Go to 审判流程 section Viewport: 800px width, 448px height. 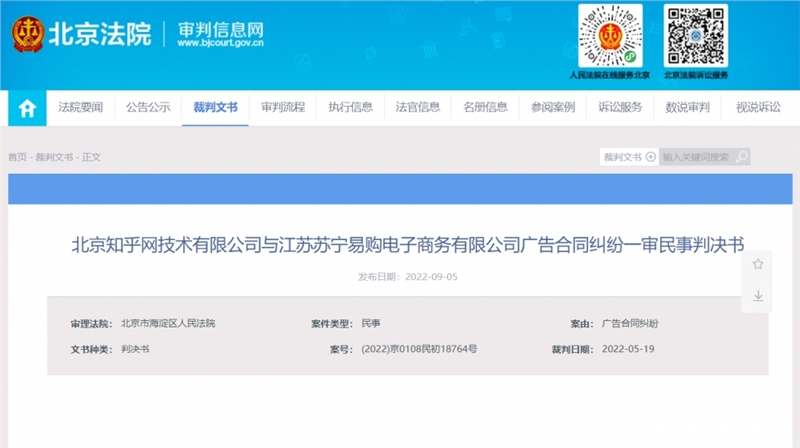click(282, 108)
